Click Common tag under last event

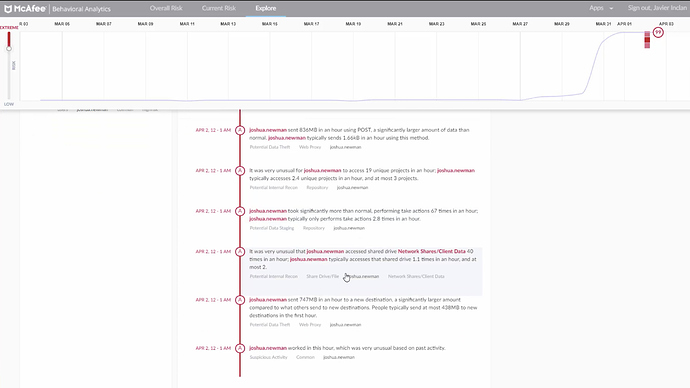pyautogui.click(x=305, y=358)
